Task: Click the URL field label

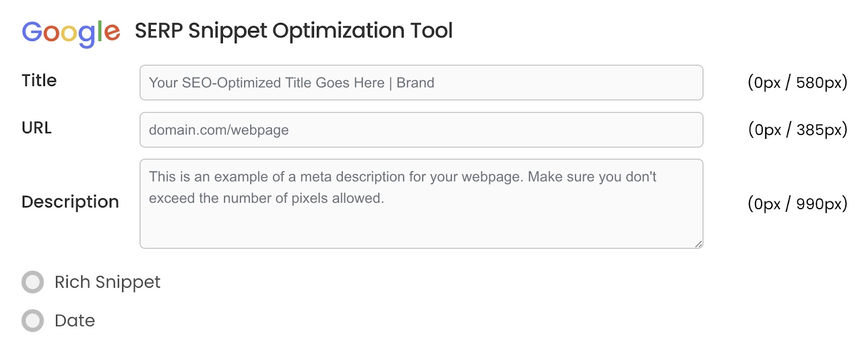Action: [x=36, y=128]
